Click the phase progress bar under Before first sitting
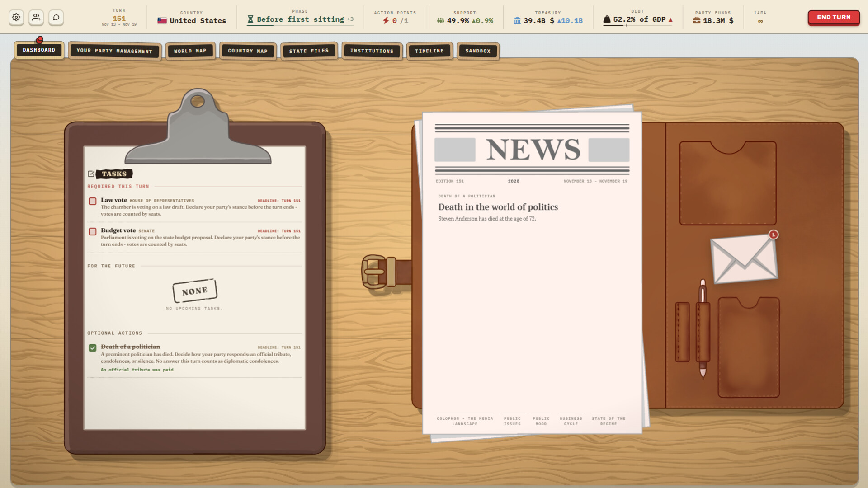868x488 pixels. [x=300, y=25]
